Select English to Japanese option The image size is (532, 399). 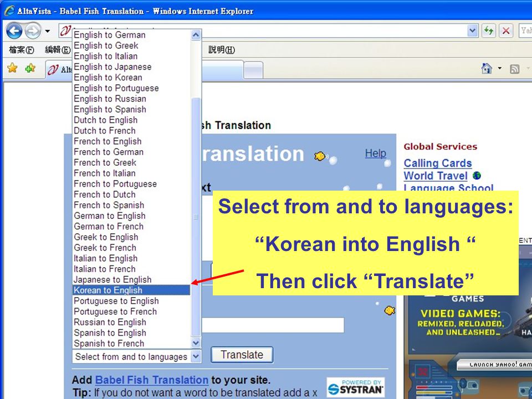[x=132, y=67]
